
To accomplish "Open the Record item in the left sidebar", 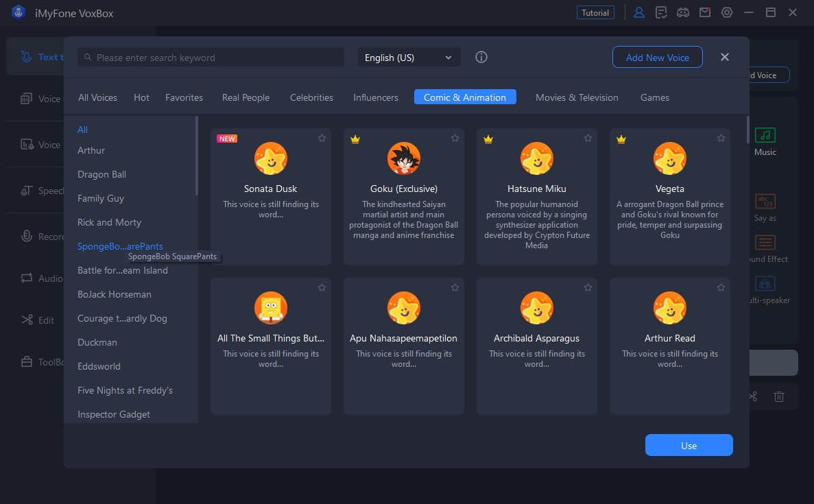I will pos(43,236).
